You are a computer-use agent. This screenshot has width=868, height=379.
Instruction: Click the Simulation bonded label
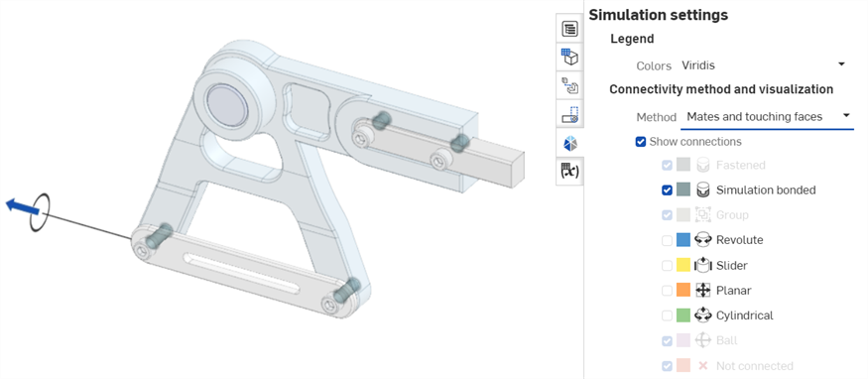coord(766,190)
